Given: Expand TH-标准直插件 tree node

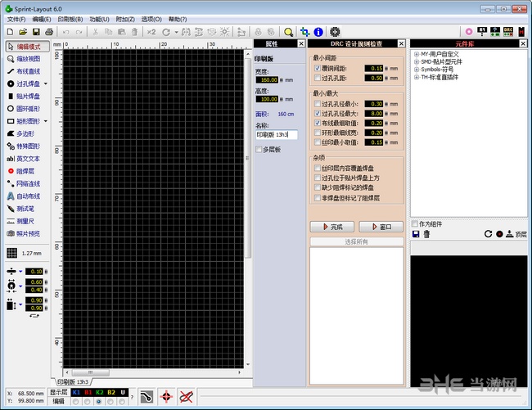Looking at the screenshot, I should pyautogui.click(x=417, y=77).
